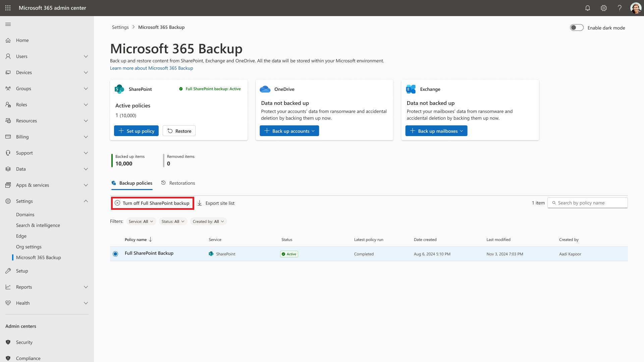Screen dimensions: 644x362
Task: Click the Billing card icon
Action: (x=8, y=137)
